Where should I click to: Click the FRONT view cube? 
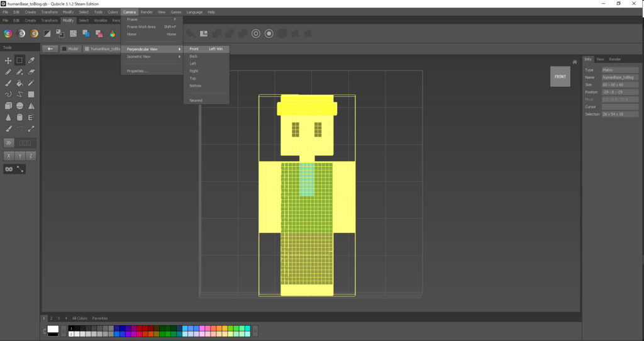[x=560, y=76]
